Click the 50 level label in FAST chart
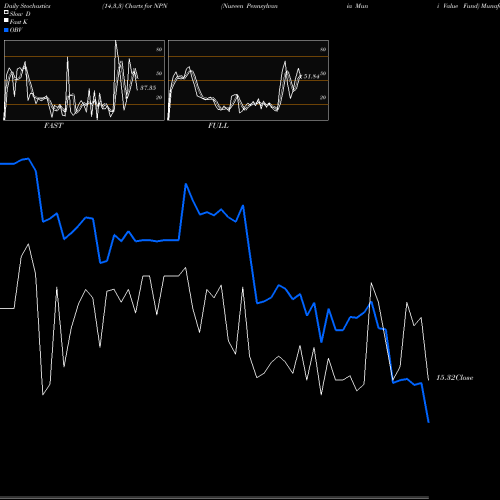The width and height of the screenshot is (500, 500). pyautogui.click(x=159, y=73)
